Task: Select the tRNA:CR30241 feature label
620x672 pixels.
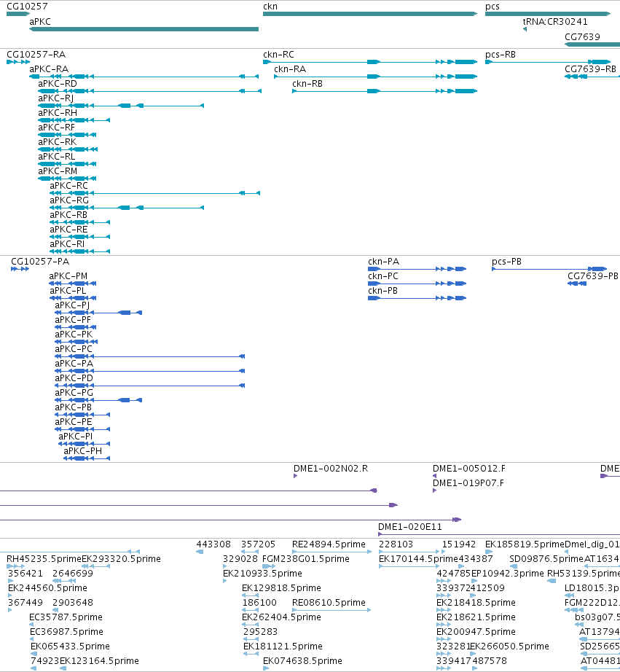Action: (x=555, y=21)
